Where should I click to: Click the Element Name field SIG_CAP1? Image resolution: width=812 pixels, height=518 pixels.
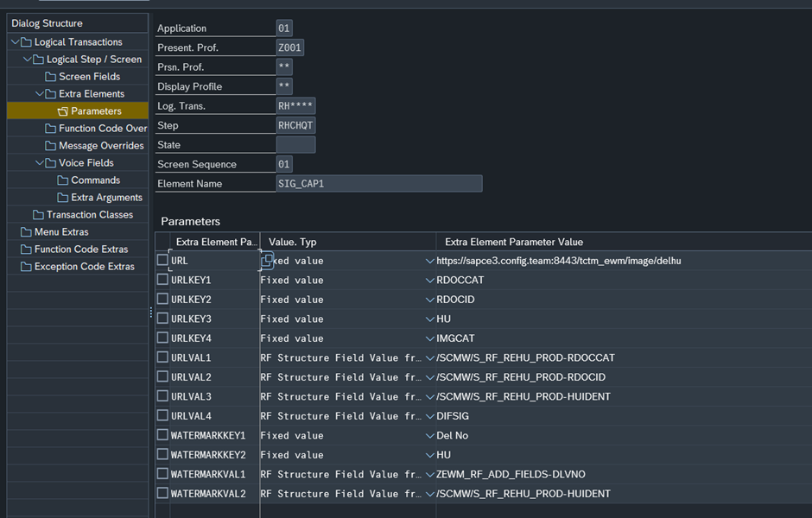(378, 184)
